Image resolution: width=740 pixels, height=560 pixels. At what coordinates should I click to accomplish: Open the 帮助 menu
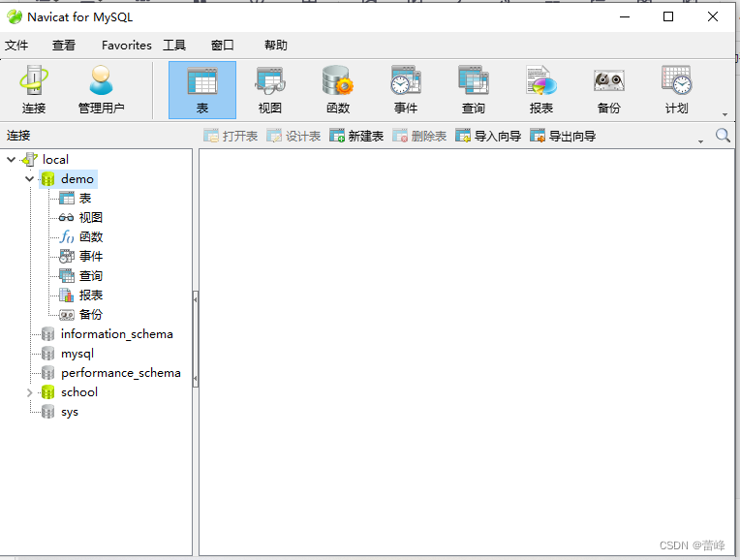click(276, 46)
